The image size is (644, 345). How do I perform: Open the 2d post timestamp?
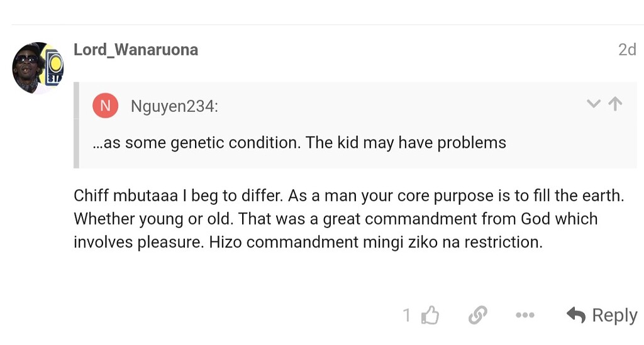(x=627, y=50)
